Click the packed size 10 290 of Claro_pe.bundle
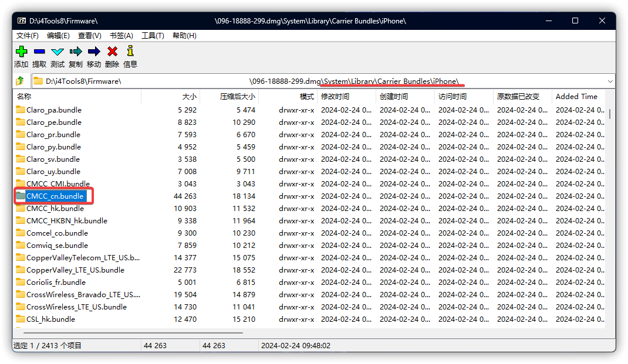Viewport: 628px width, 364px height. coord(244,122)
